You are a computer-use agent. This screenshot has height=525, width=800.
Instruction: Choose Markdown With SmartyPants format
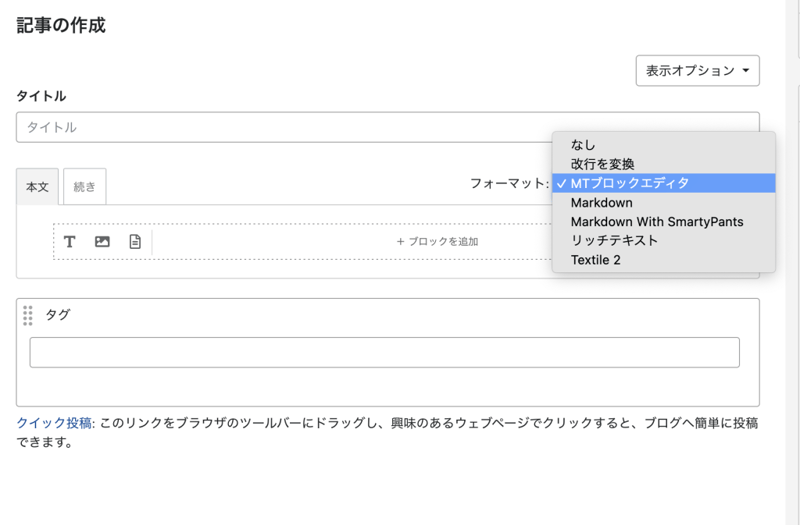[x=656, y=222]
